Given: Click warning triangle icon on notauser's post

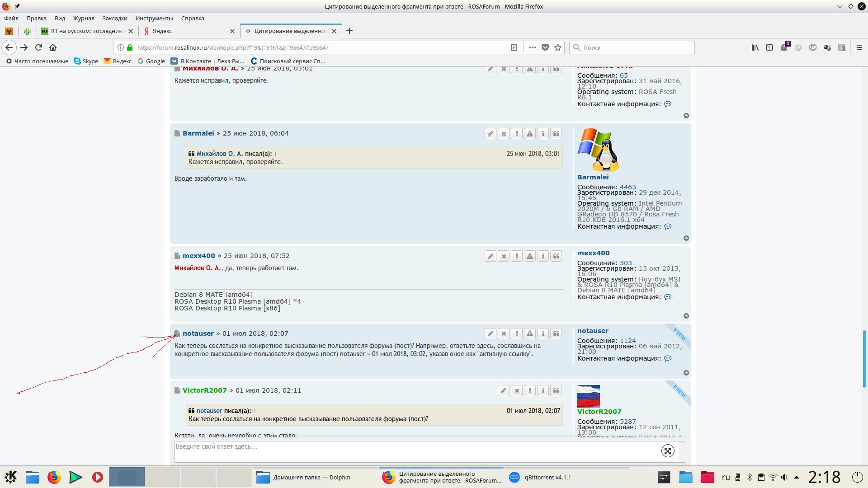Looking at the screenshot, I should 530,334.
